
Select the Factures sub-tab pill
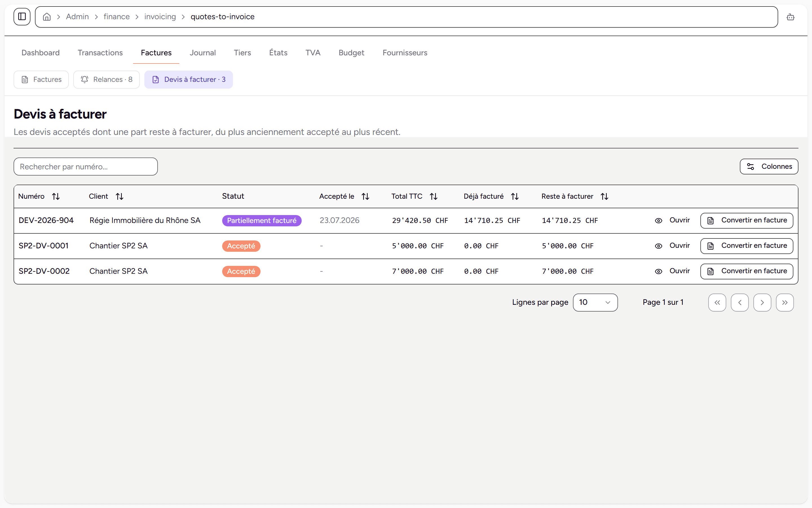click(x=41, y=80)
